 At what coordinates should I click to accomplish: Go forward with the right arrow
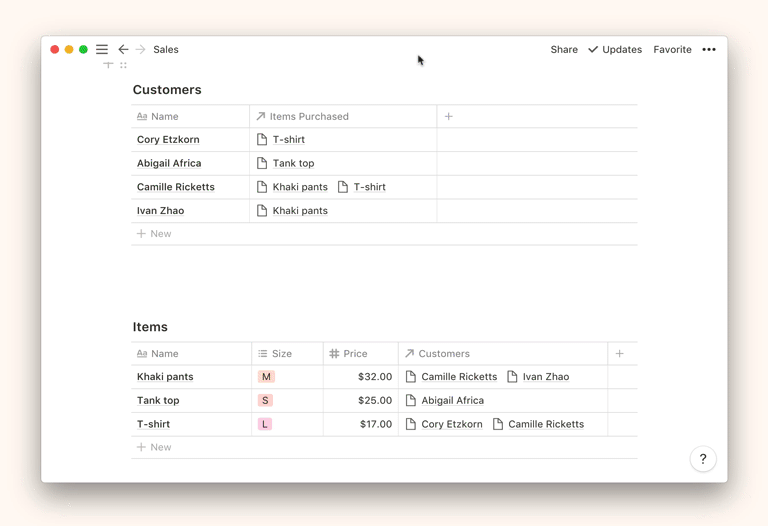click(140, 49)
